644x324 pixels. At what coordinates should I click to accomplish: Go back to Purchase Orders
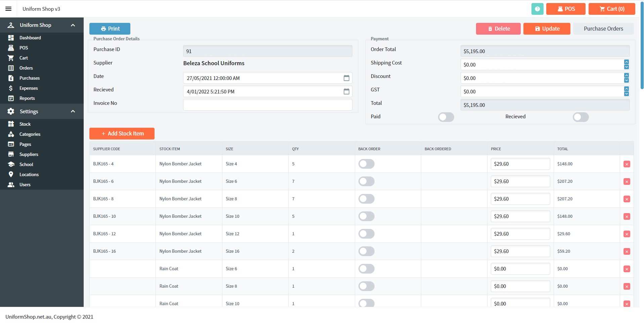tap(603, 29)
